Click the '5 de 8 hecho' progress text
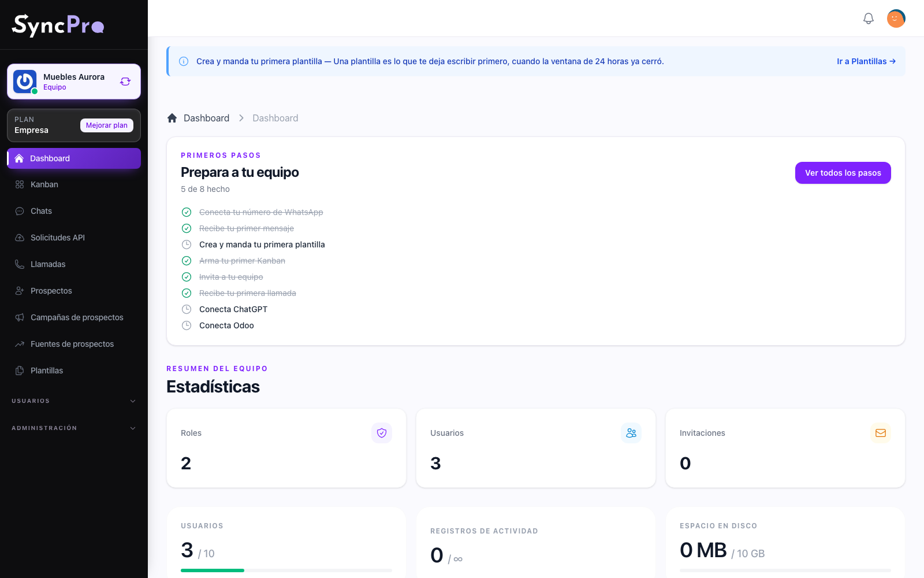Viewport: 924px width, 578px height. [x=205, y=189]
